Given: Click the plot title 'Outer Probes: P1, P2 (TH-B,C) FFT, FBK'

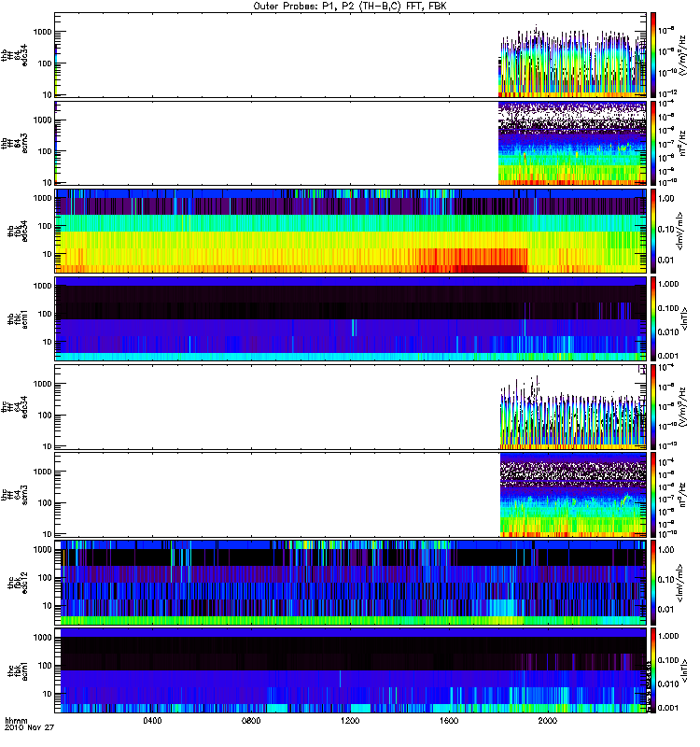Looking at the screenshot, I should point(350,7).
